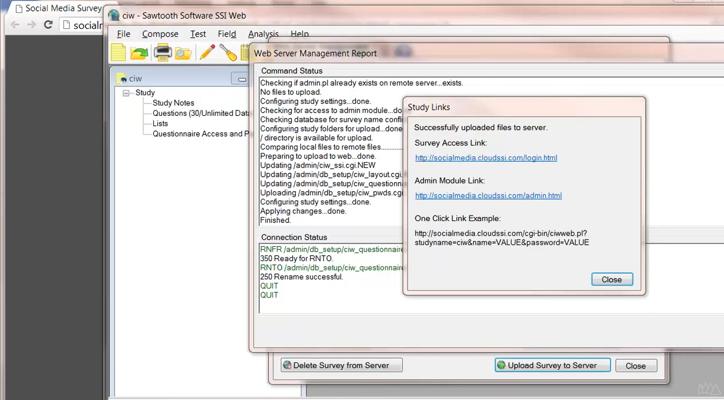
Task: Click the open study folder icon
Action: pos(140,52)
